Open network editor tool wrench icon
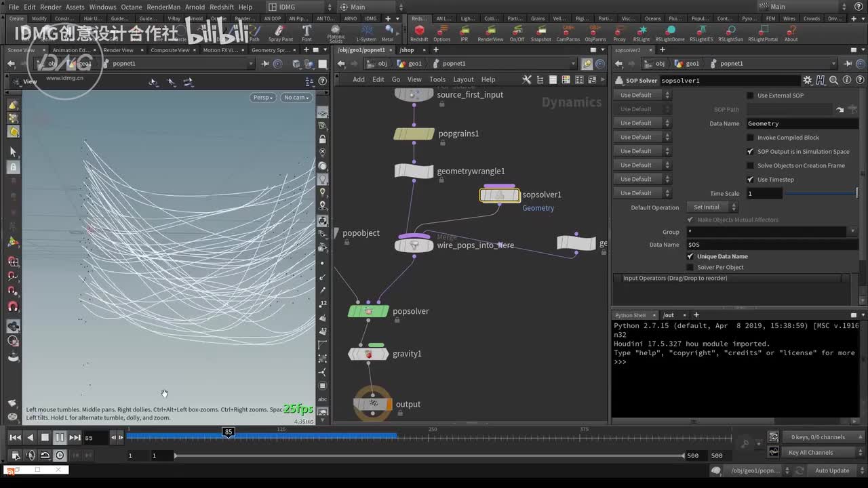Screen dimensions: 868x488 pos(526,79)
